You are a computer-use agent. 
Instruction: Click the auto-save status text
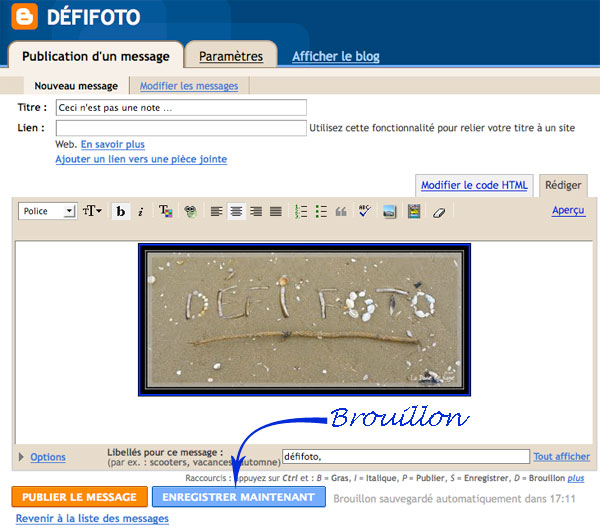[x=454, y=499]
